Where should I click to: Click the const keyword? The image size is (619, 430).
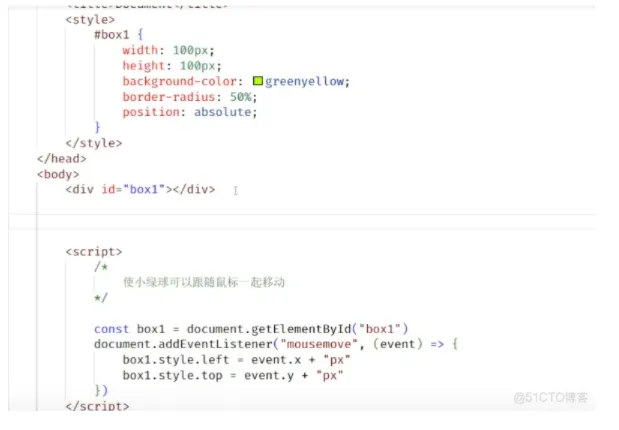click(x=111, y=329)
